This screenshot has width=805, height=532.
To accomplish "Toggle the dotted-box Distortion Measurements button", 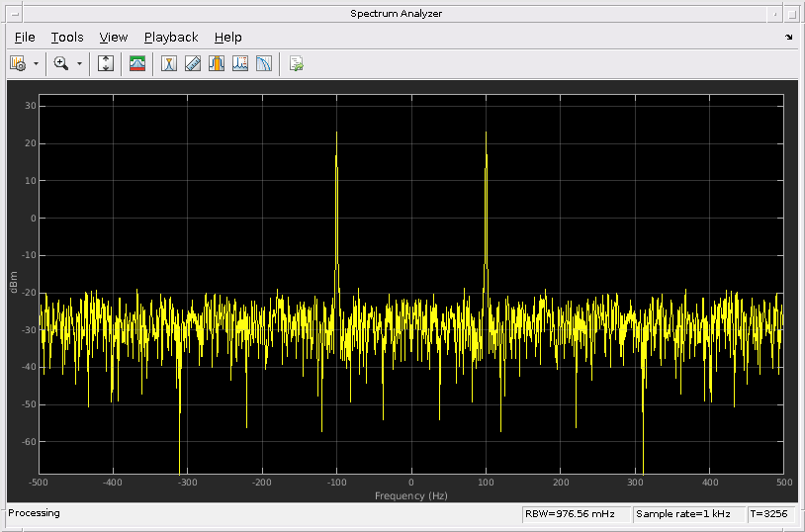I will point(240,63).
